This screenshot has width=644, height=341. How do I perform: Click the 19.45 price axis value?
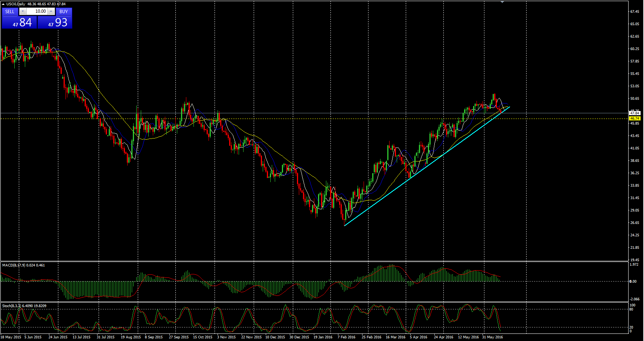(x=635, y=260)
